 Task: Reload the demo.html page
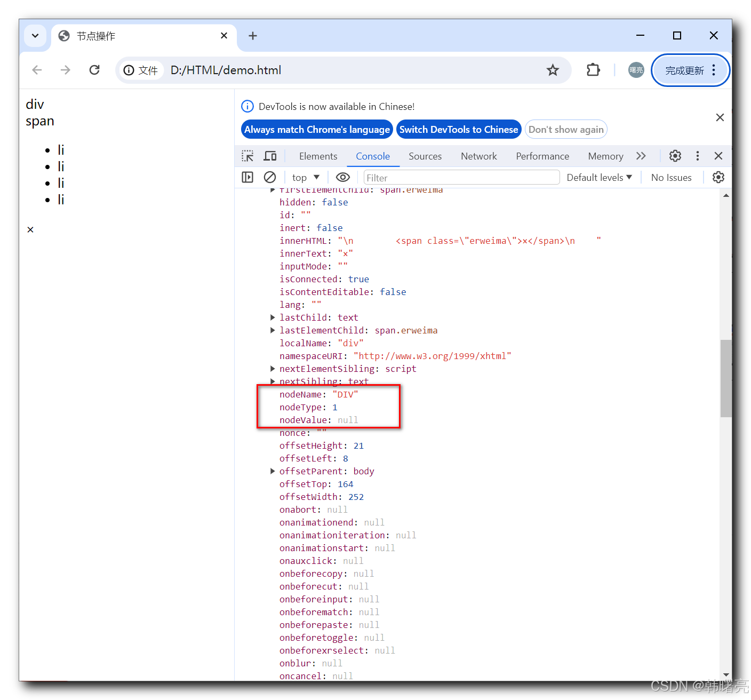(94, 70)
